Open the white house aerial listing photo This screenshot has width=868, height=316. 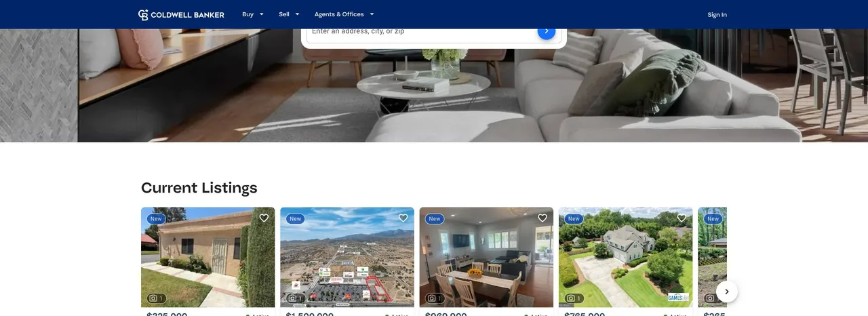click(x=626, y=257)
